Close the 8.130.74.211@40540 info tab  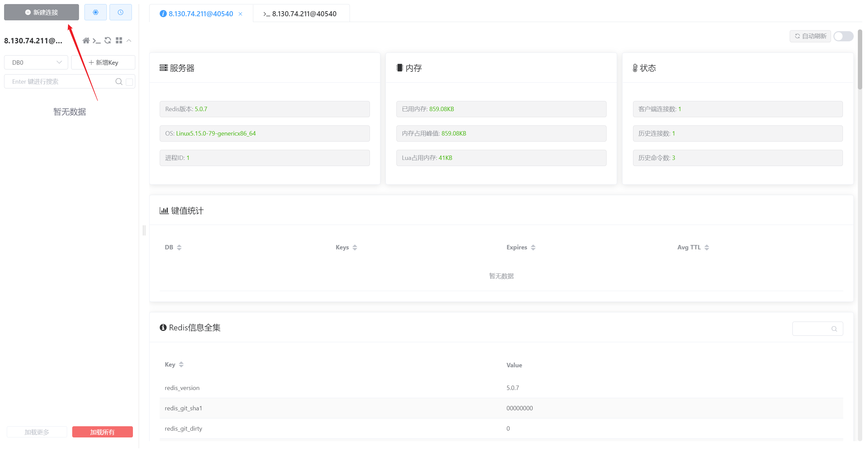[x=240, y=14]
